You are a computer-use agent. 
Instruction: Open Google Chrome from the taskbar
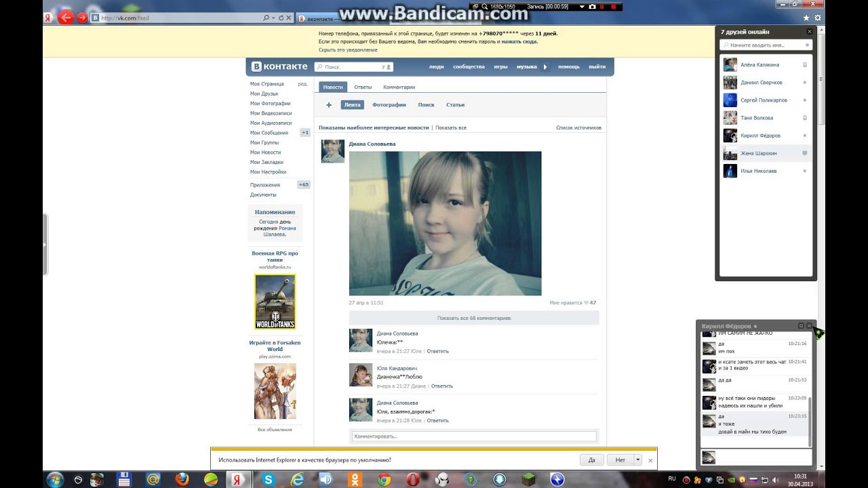(384, 479)
